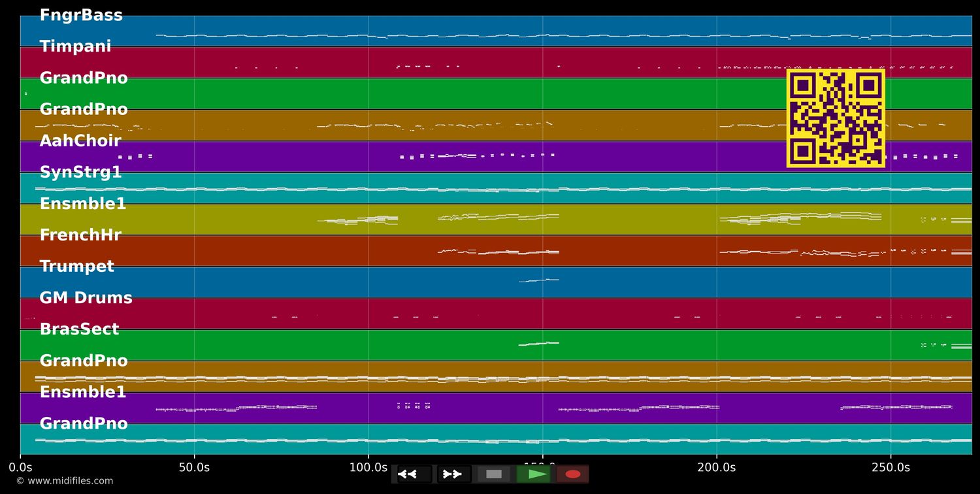Activate the red record control
Viewport: 980px width, 494px height.
point(573,474)
